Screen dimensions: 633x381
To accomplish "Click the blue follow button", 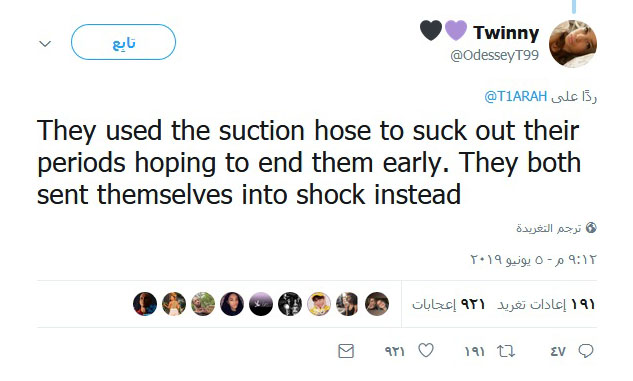I will (x=124, y=42).
